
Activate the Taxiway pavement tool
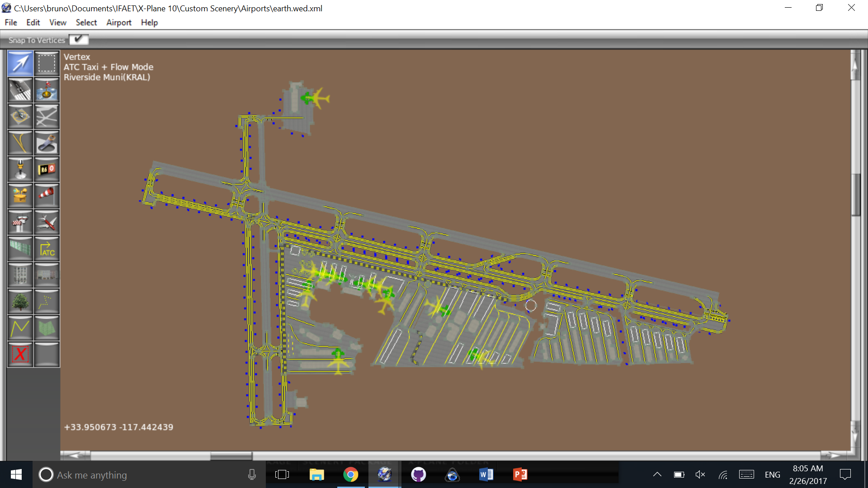[x=47, y=117]
